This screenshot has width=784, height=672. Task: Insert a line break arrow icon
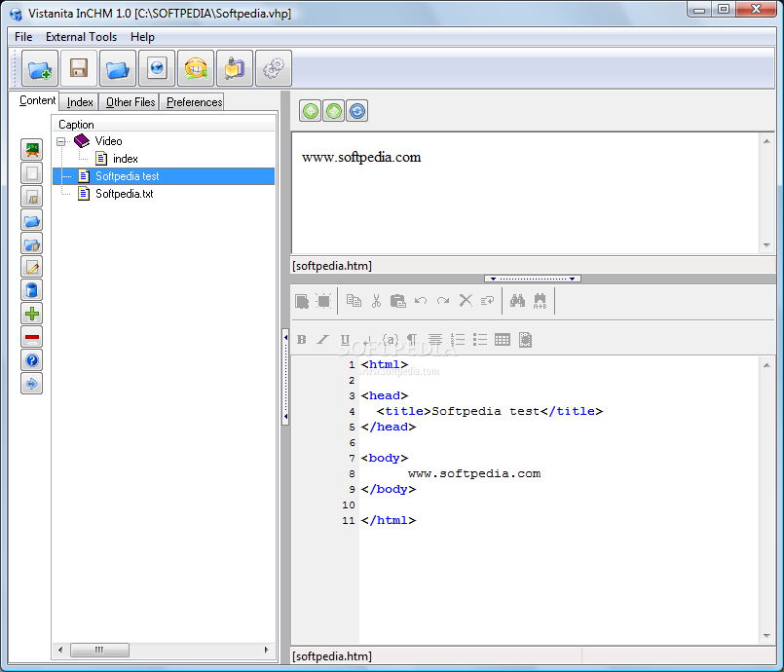tap(367, 341)
